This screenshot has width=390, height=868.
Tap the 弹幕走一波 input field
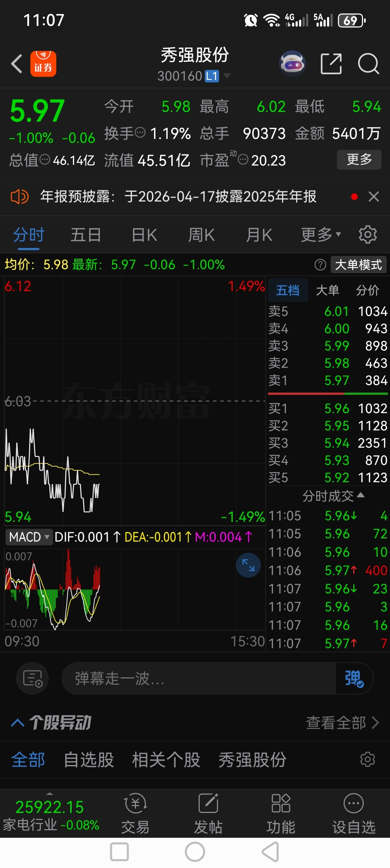(198, 678)
